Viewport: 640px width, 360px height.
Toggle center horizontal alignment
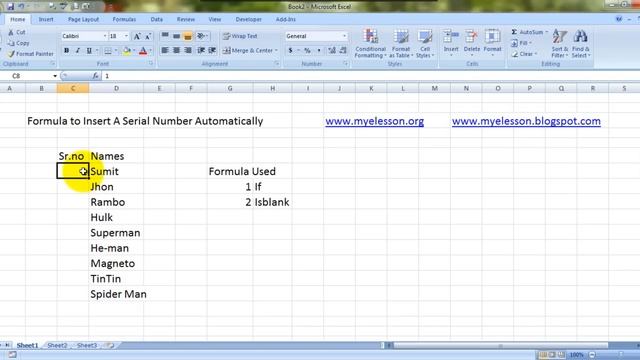point(176,50)
